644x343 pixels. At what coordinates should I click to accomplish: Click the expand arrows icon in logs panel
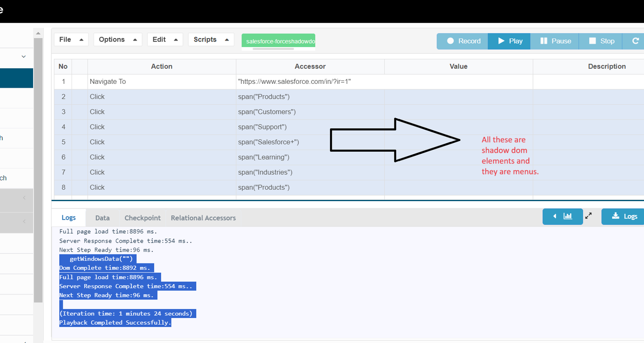[x=588, y=216]
